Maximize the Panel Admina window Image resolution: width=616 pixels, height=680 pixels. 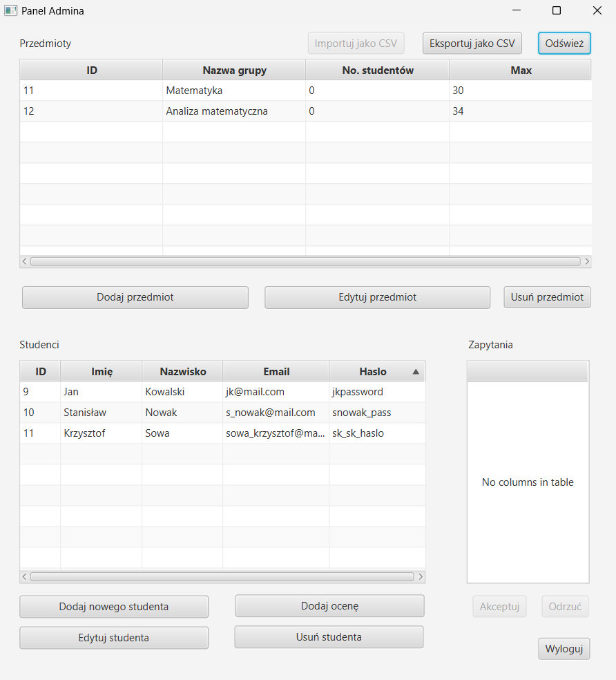pos(557,10)
